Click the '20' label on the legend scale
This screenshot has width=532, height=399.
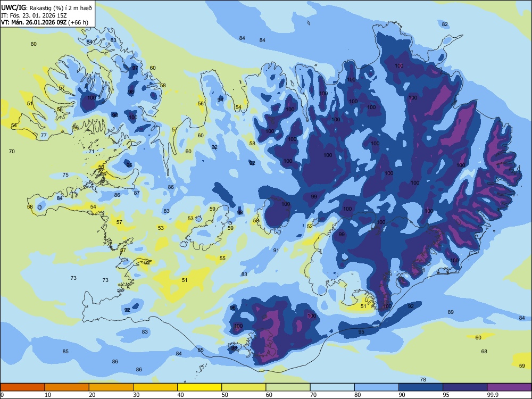point(92,395)
